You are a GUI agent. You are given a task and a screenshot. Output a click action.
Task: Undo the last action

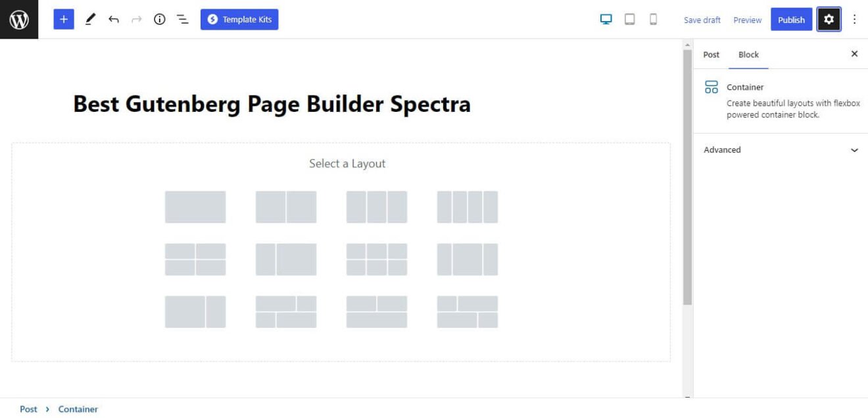[113, 19]
